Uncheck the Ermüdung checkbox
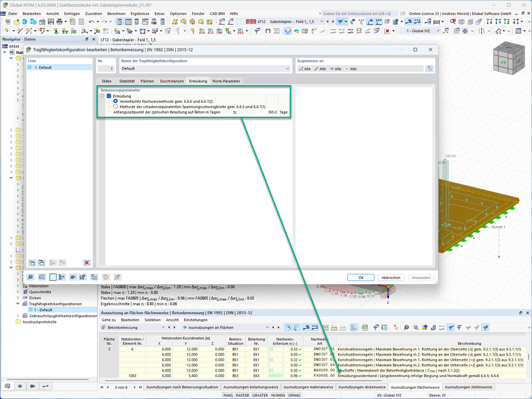This screenshot has height=399, width=532. [x=109, y=96]
